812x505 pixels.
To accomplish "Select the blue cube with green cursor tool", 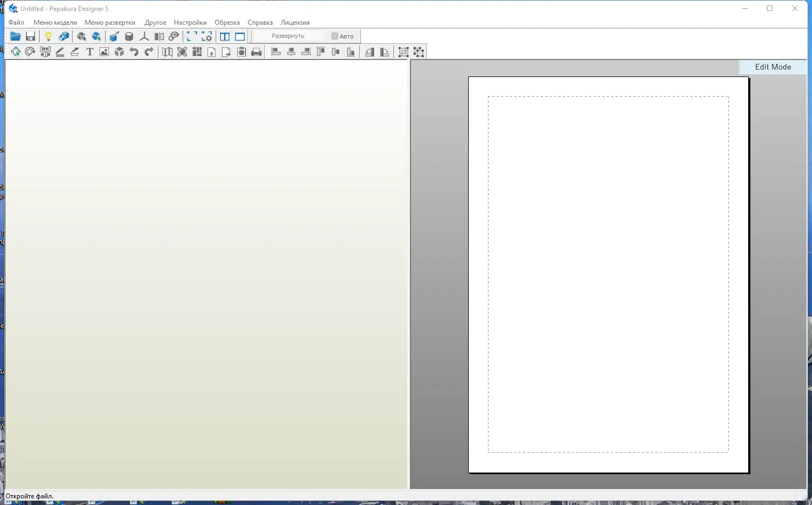I will tap(97, 36).
